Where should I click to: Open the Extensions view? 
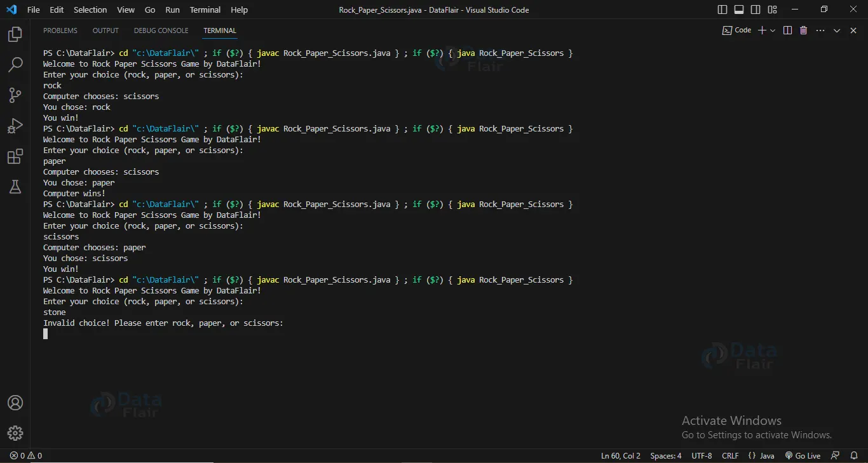coord(15,156)
